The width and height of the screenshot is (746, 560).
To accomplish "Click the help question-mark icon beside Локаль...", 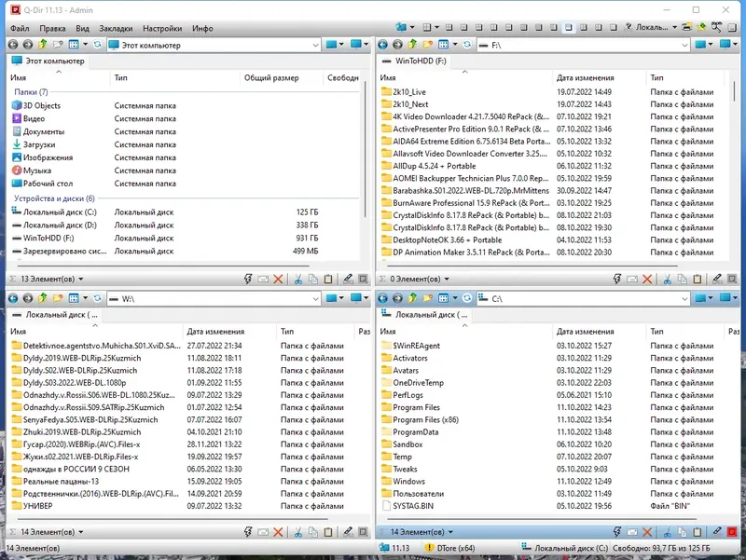I will pyautogui.click(x=628, y=27).
